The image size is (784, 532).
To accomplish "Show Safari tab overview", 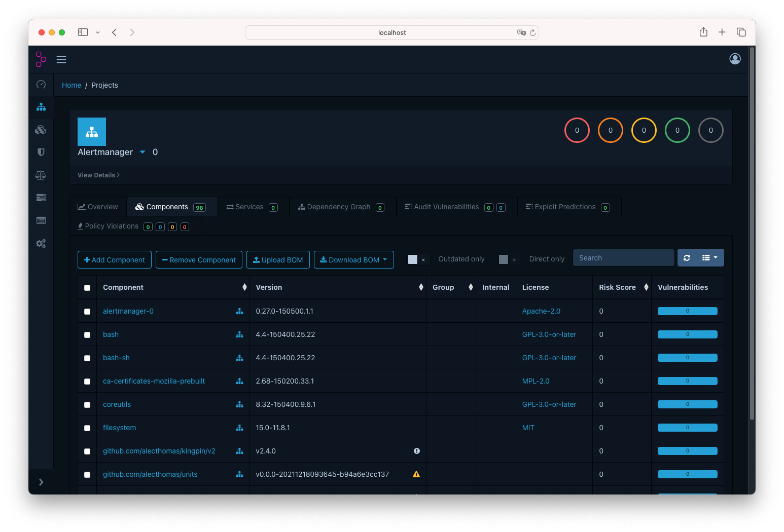I will pos(741,32).
